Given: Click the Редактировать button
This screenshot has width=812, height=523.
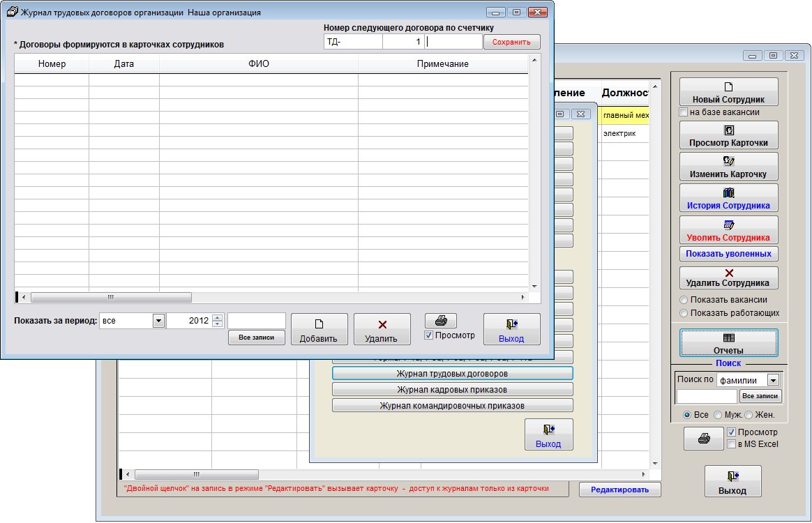Looking at the screenshot, I should pos(619,490).
